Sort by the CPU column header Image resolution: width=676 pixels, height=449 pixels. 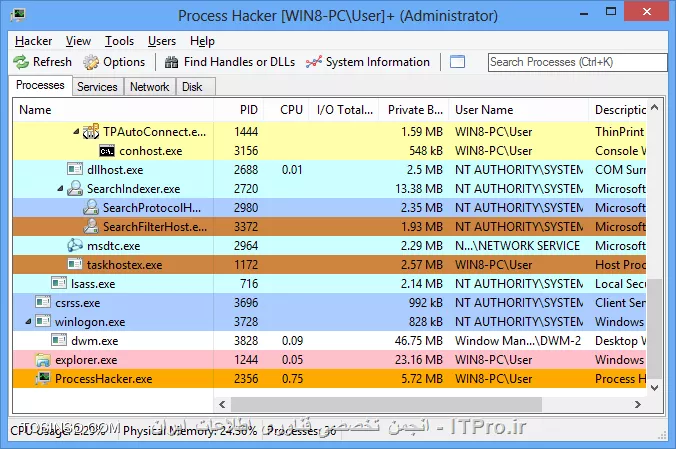pos(287,110)
